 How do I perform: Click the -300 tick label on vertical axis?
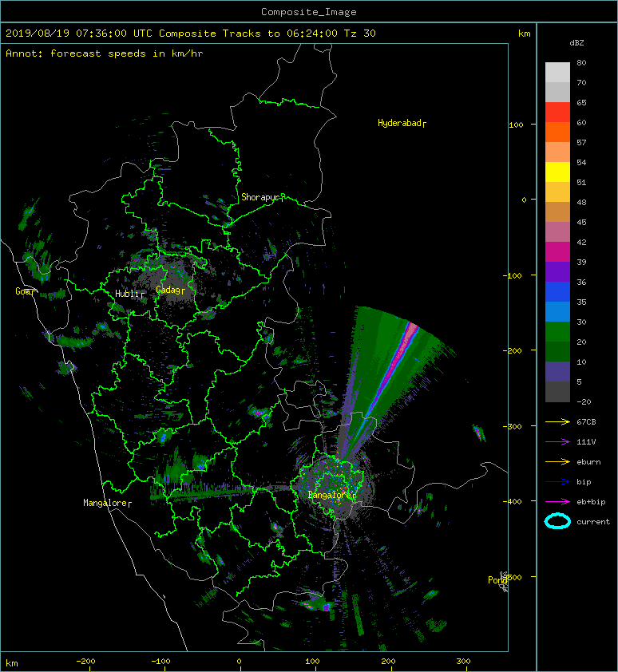point(512,427)
